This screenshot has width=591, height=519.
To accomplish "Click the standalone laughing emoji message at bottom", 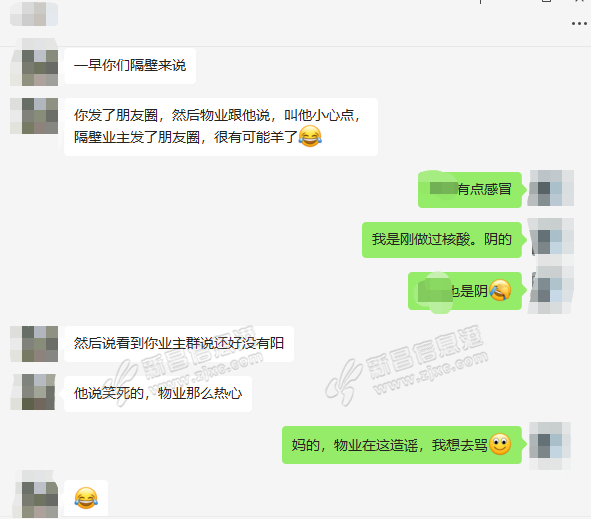I will 86,498.
